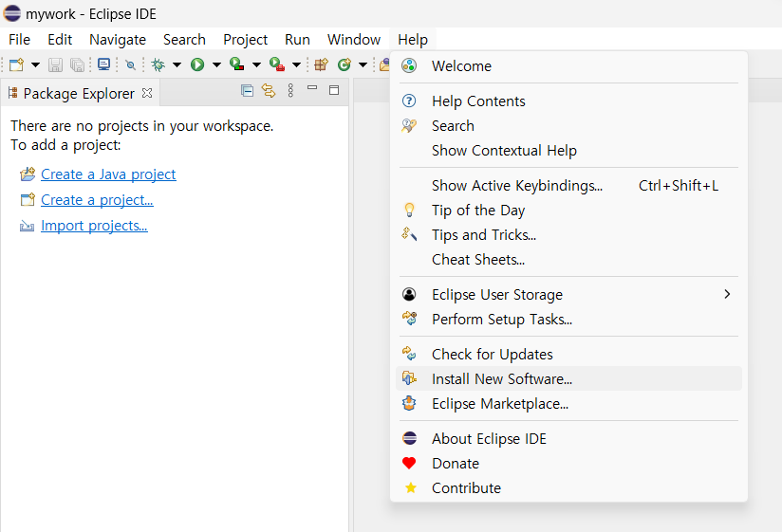
Task: Click the Donate heart entry
Action: coord(568,464)
